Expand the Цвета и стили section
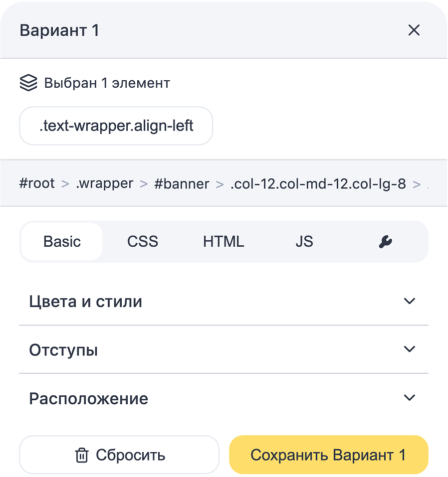The height and width of the screenshot is (477, 448). [x=86, y=302]
